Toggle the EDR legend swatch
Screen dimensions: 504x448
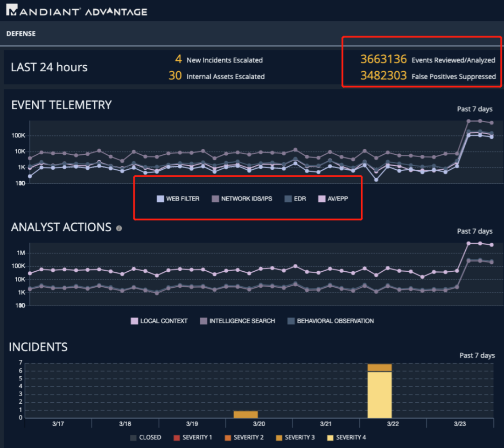point(288,199)
